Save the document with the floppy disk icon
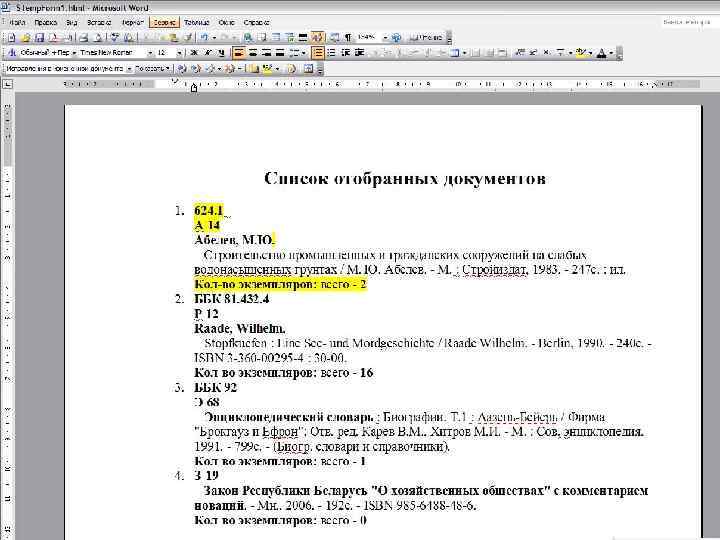The height and width of the screenshot is (540, 720). pyautogui.click(x=39, y=38)
